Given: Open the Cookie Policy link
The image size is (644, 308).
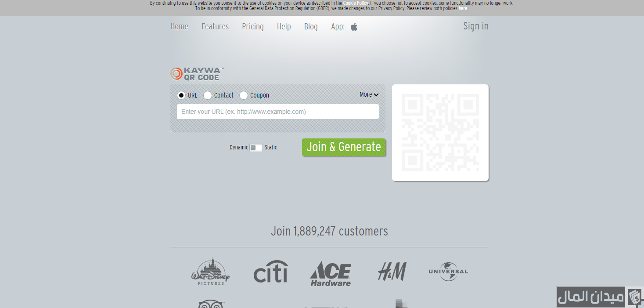Looking at the screenshot, I should (x=356, y=3).
